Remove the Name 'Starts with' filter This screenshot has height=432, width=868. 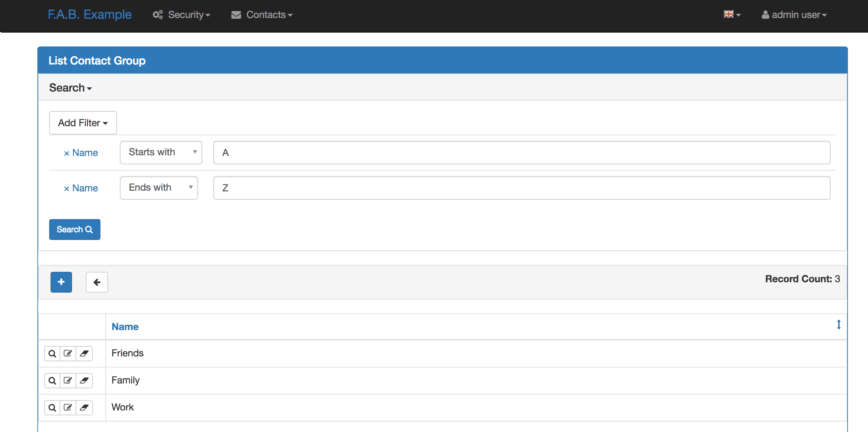(67, 153)
